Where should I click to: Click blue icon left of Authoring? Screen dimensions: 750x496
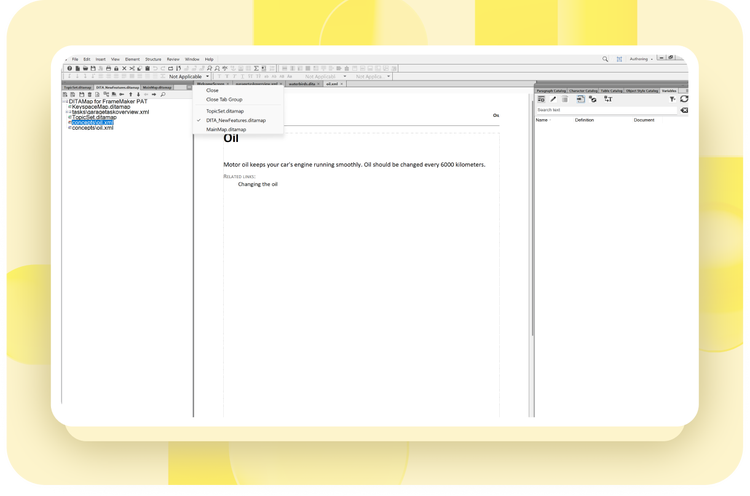point(619,59)
